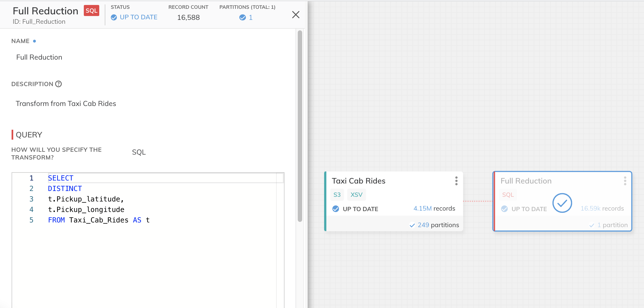Click the SELECT line in the SQL editor

[61, 178]
